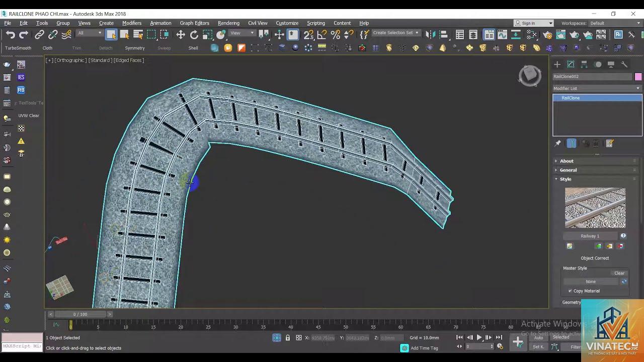
Task: Toggle the Angle Snap icon
Action: pyautogui.click(x=322, y=35)
